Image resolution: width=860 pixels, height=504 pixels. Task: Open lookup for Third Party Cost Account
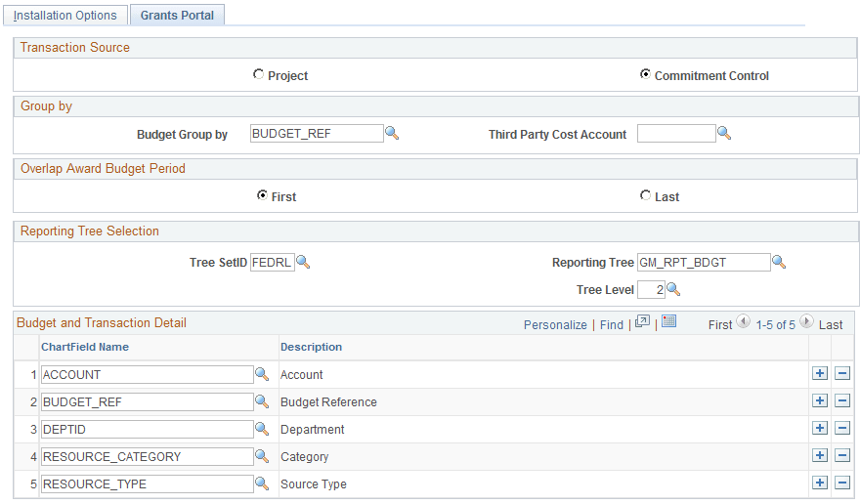(x=724, y=133)
